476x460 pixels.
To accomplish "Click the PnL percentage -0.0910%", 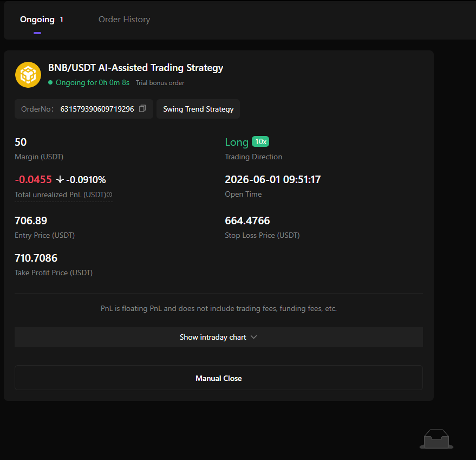I will click(86, 180).
